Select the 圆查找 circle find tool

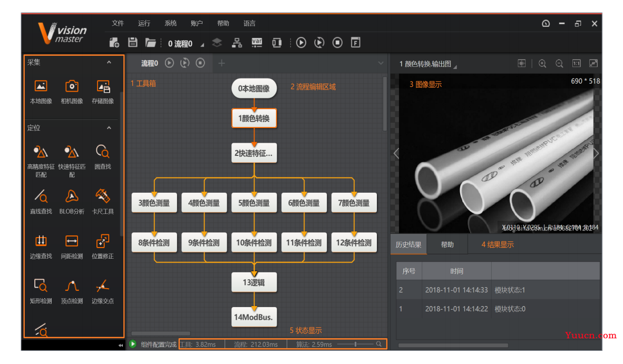[x=103, y=157]
